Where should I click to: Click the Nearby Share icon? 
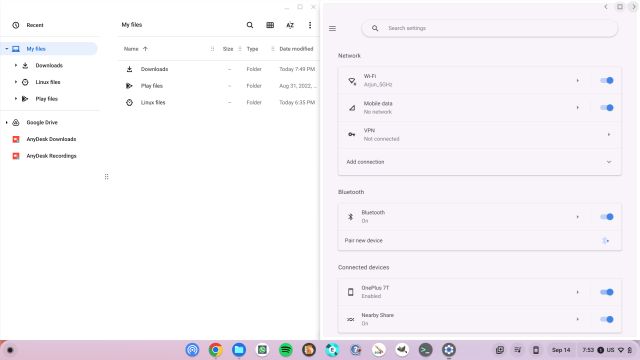coord(351,319)
